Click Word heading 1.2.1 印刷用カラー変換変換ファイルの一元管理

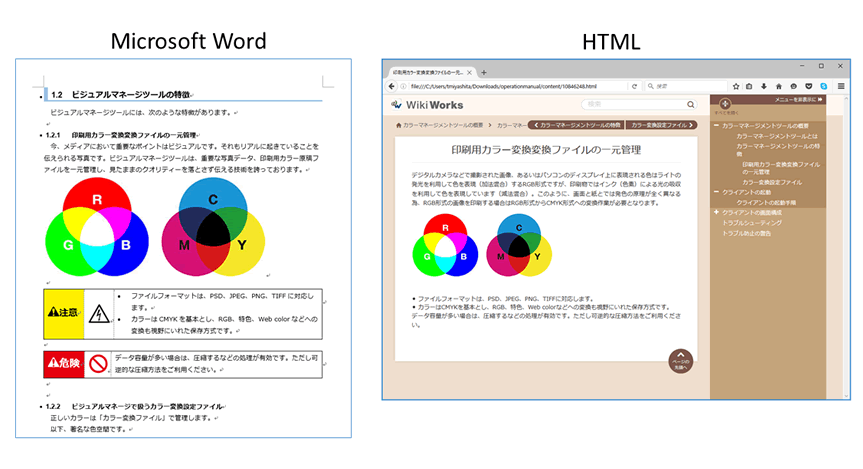tap(121, 135)
